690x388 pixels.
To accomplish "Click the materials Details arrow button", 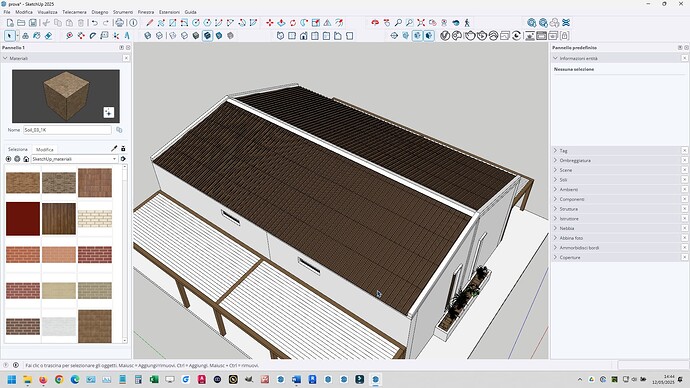I will [x=123, y=159].
